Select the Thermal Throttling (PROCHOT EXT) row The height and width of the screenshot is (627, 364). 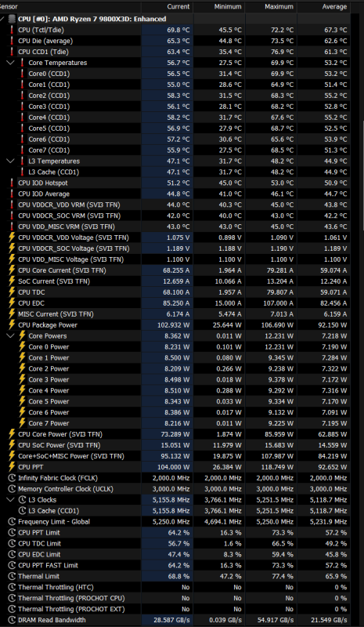175,609
